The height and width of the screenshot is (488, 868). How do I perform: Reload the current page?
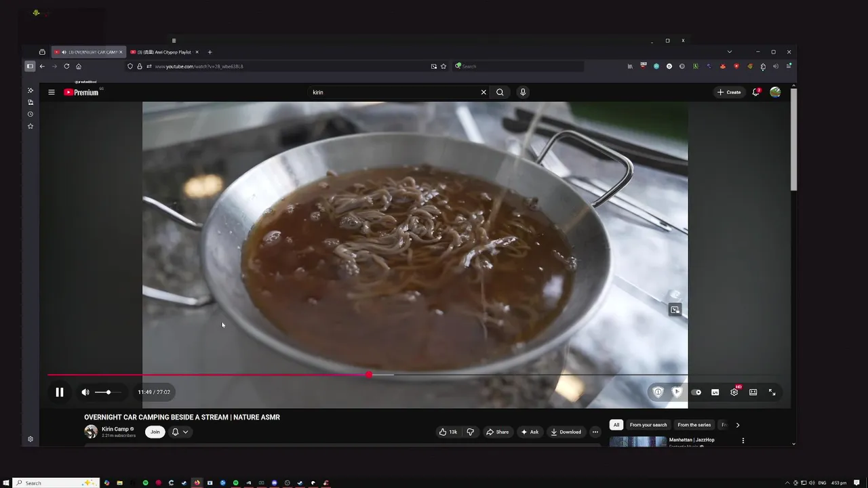pos(66,66)
